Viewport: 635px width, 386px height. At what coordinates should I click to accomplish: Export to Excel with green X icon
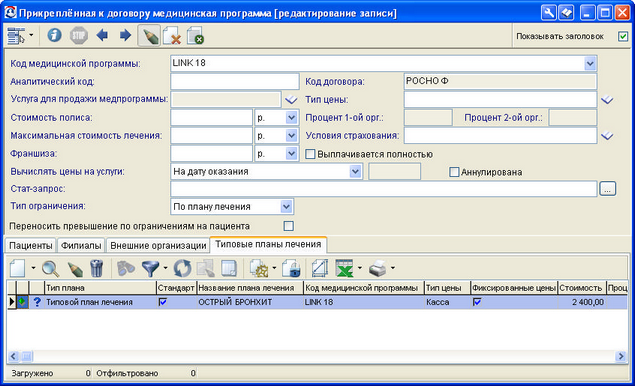344,268
